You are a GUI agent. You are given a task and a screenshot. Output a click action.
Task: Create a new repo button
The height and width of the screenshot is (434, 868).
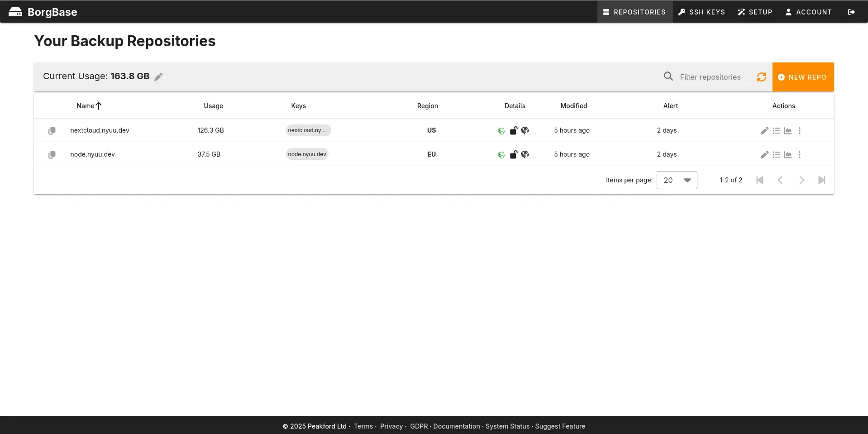point(803,77)
